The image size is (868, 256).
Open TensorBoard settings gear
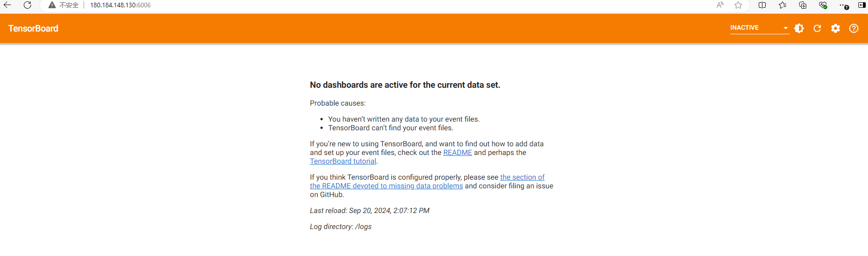pyautogui.click(x=836, y=28)
